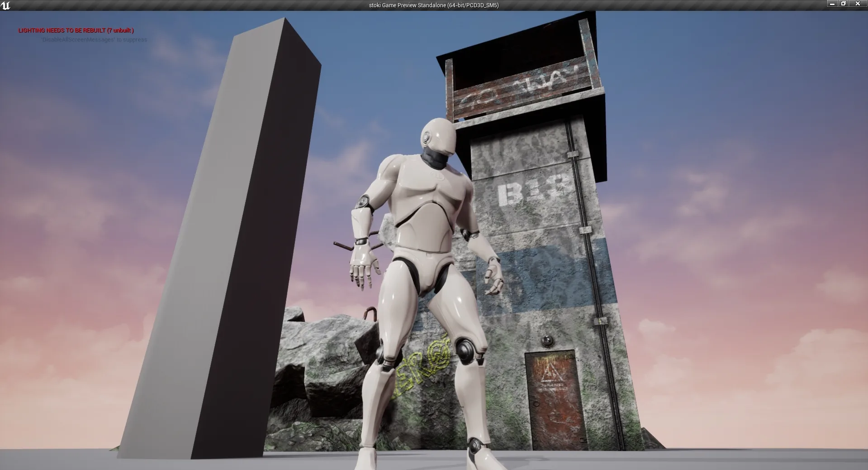This screenshot has height=470, width=868.
Task: Click the stoki Game Preview Standalone title
Action: point(434,5)
